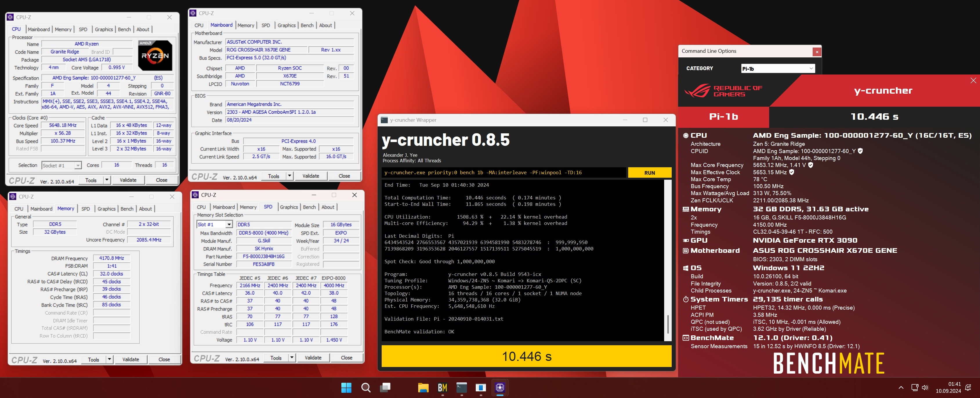Expand Tools arrow in CPU-Z Memory window
980x398 pixels.
pyautogui.click(x=110, y=359)
